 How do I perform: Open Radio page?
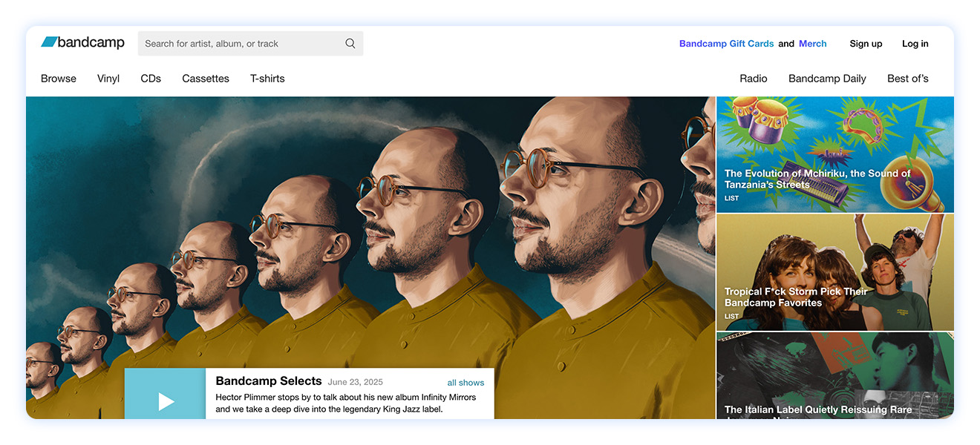coord(754,79)
